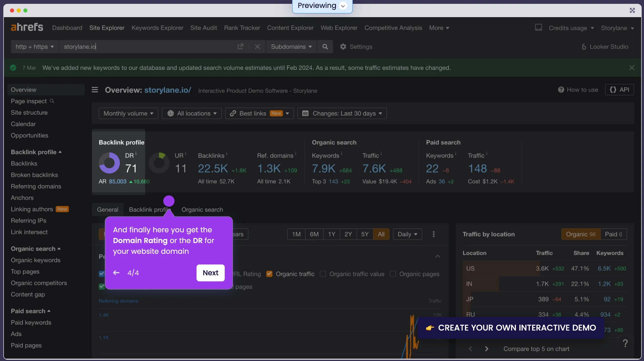Open the Settings gear icon
The width and height of the screenshot is (644, 361).
coord(343,47)
